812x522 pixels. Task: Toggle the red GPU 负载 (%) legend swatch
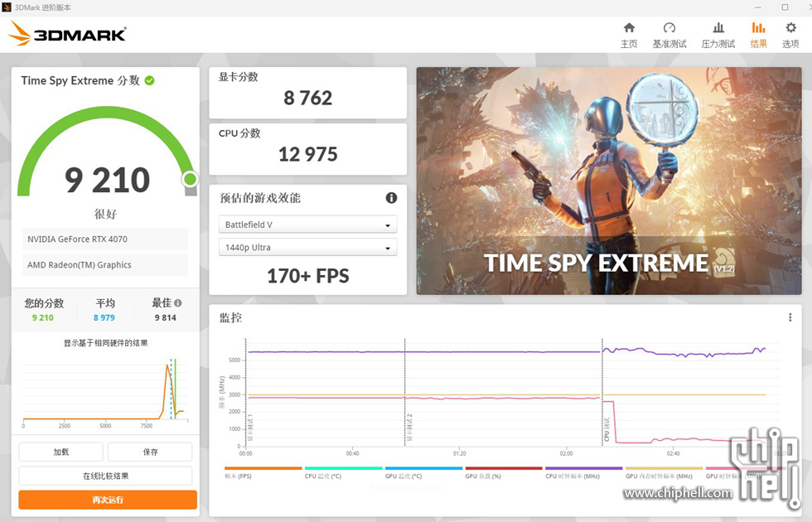[x=504, y=468]
